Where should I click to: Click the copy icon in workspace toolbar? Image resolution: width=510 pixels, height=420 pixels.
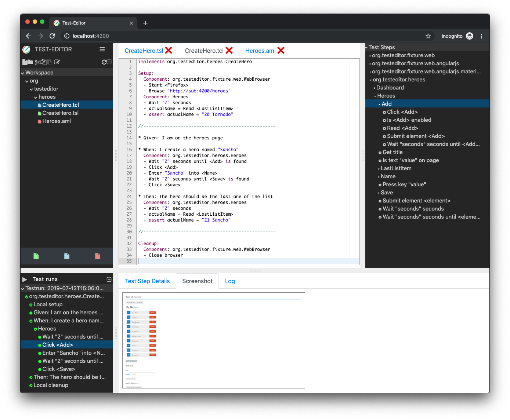(x=43, y=62)
